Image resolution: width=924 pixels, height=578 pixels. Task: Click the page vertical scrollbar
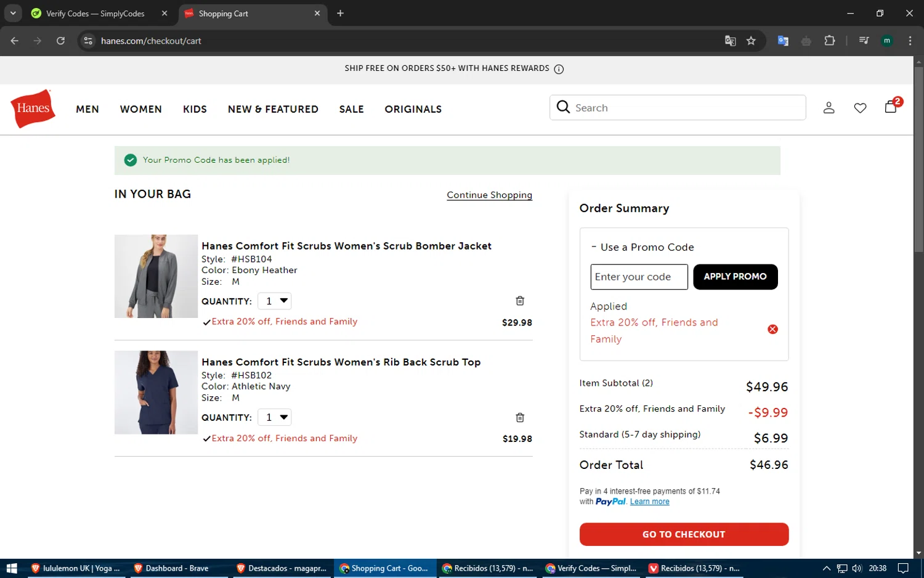[918, 160]
